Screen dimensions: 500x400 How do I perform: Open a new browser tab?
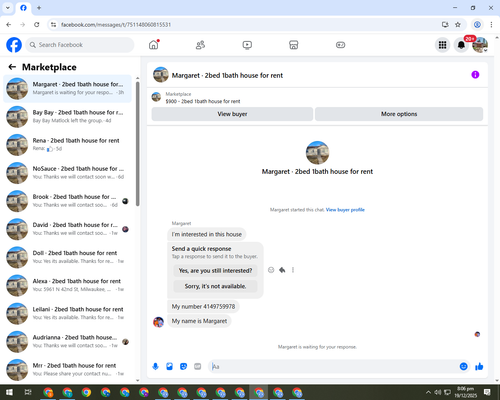[x=39, y=8]
